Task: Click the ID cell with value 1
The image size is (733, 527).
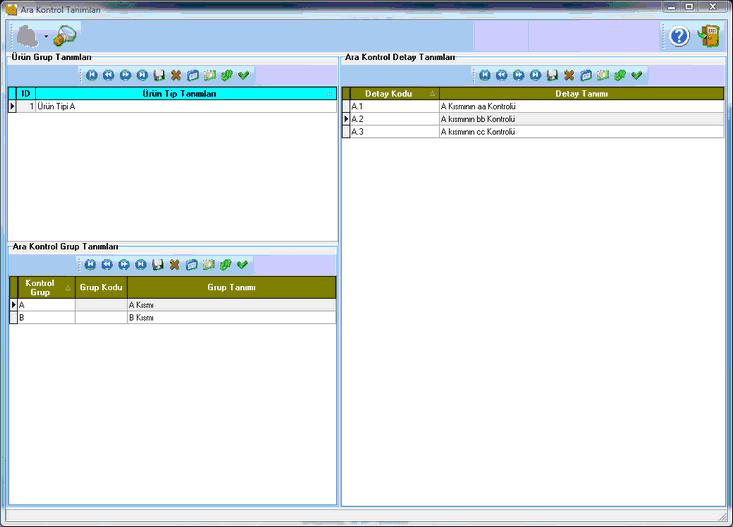Action: coord(26,106)
